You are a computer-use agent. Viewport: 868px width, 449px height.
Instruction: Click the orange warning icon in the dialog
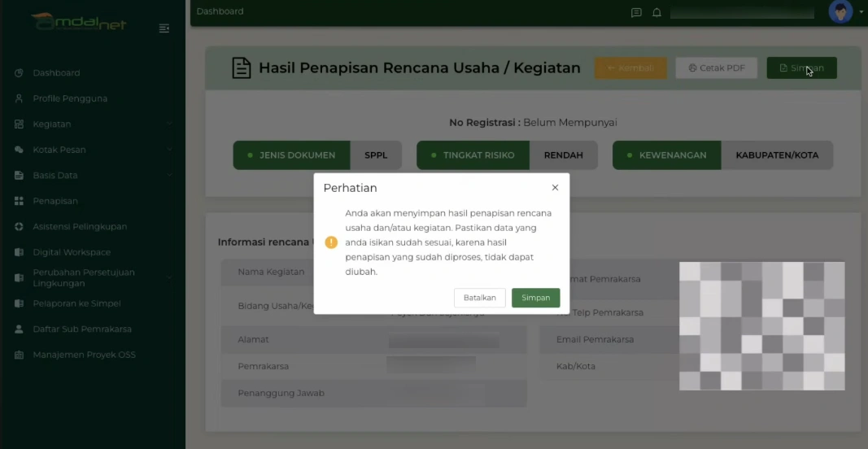(x=331, y=242)
